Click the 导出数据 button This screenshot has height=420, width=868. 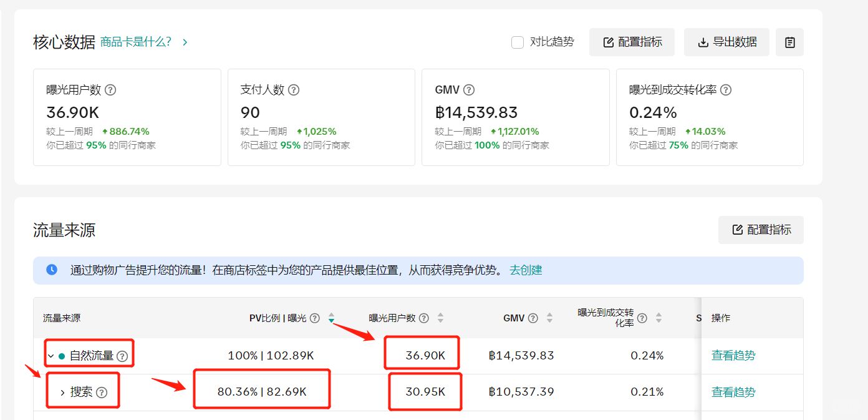[726, 42]
